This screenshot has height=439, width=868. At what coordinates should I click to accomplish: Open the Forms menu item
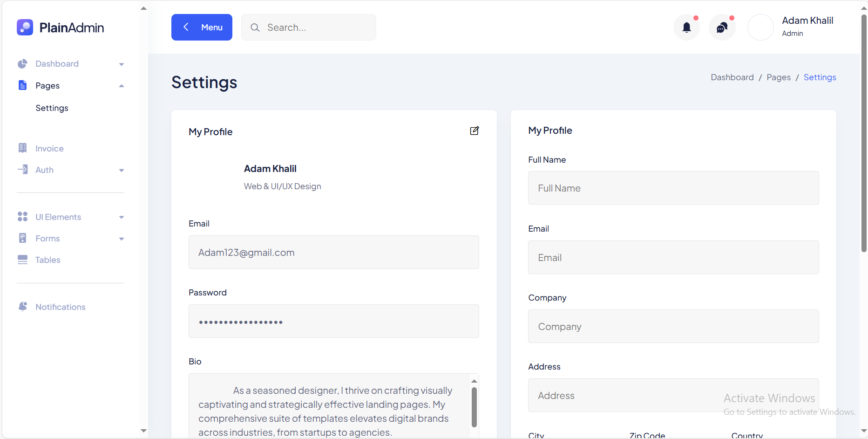tap(47, 239)
